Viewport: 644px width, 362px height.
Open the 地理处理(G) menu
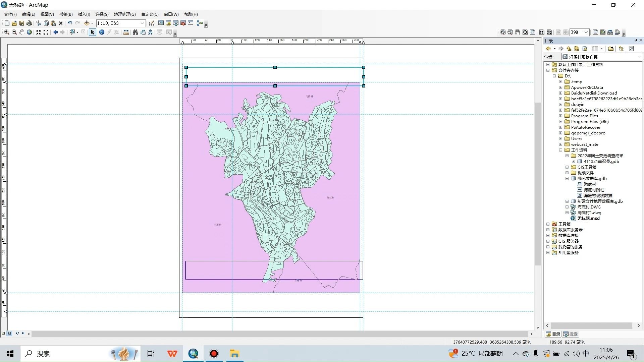(125, 14)
